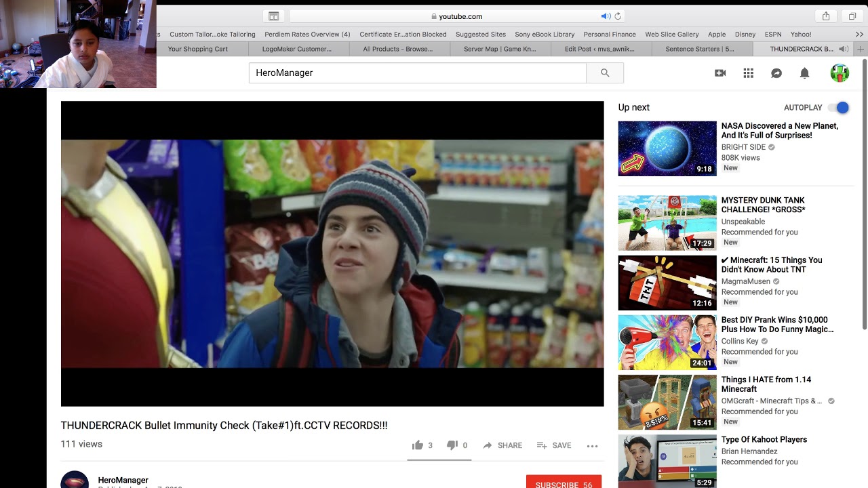Switch to the Your Shopping Cart tab

(x=198, y=49)
